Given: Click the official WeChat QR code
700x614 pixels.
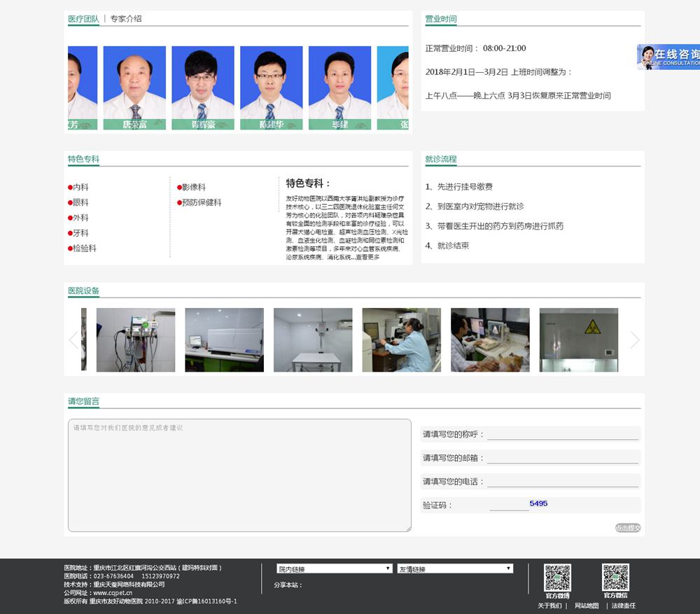Looking at the screenshot, I should coord(615,578).
